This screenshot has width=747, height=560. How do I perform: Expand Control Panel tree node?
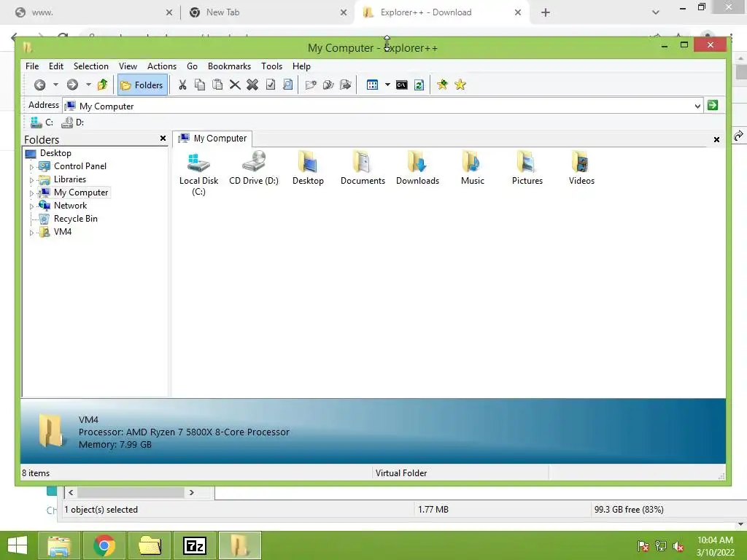coord(31,167)
